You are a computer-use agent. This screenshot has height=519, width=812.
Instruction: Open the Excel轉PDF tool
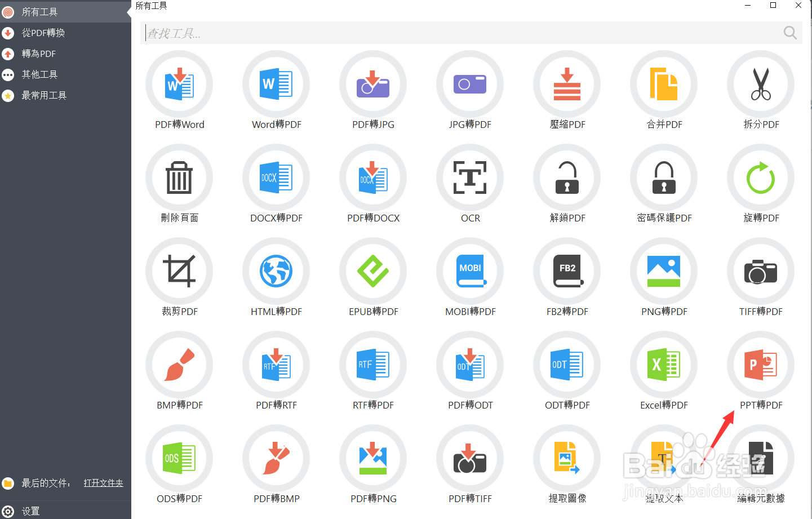point(664,365)
